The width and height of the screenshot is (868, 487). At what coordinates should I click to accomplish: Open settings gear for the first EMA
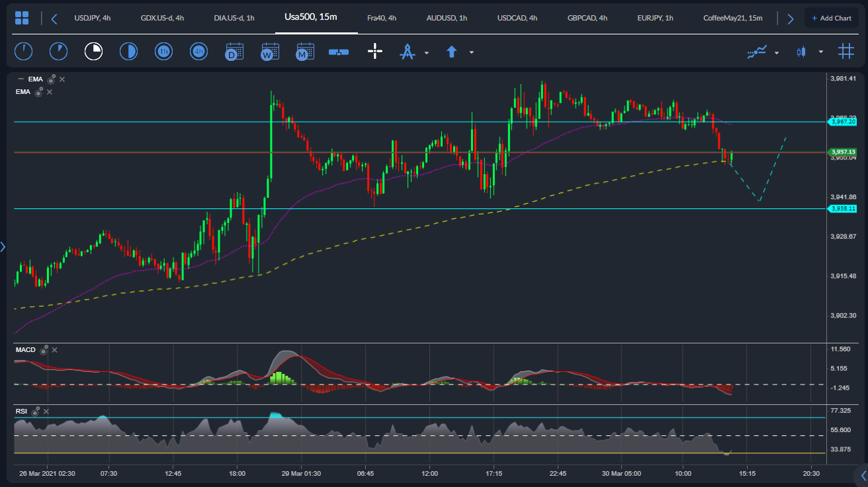tap(51, 79)
